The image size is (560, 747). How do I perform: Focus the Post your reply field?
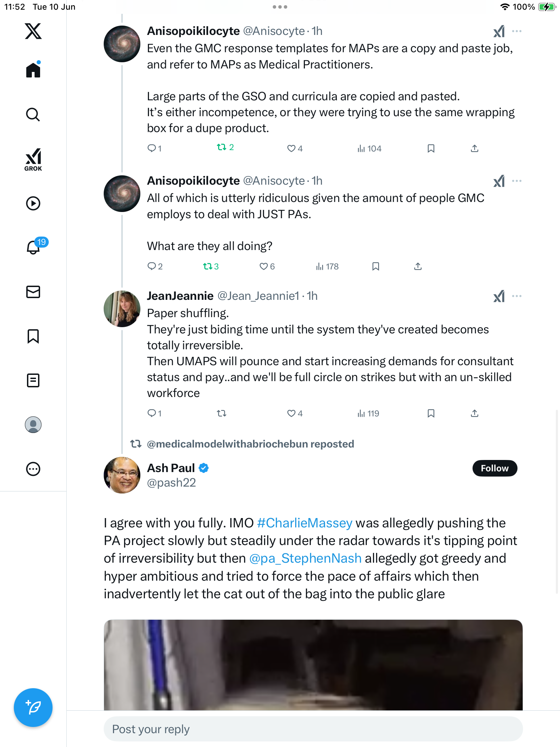pos(313,729)
